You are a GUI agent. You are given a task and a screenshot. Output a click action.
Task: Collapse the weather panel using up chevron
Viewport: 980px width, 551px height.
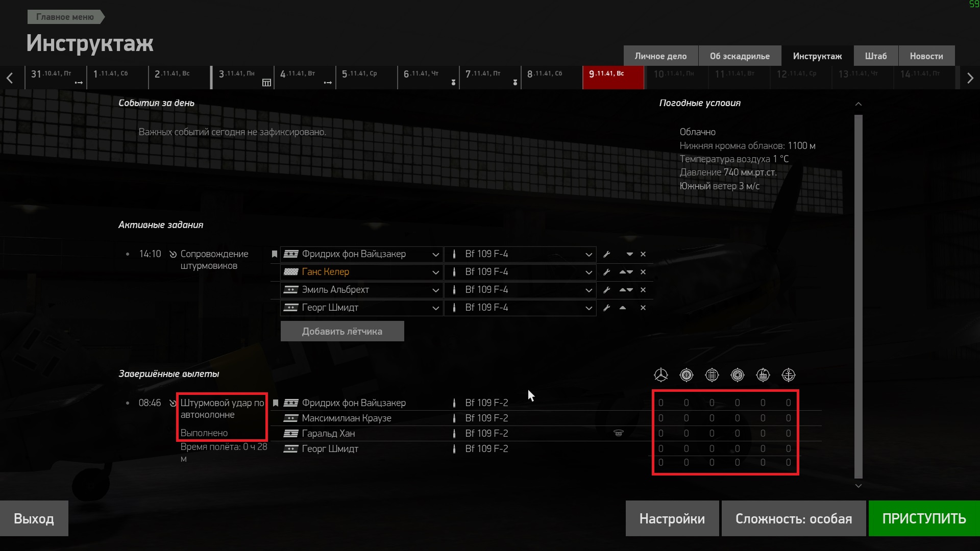point(859,104)
